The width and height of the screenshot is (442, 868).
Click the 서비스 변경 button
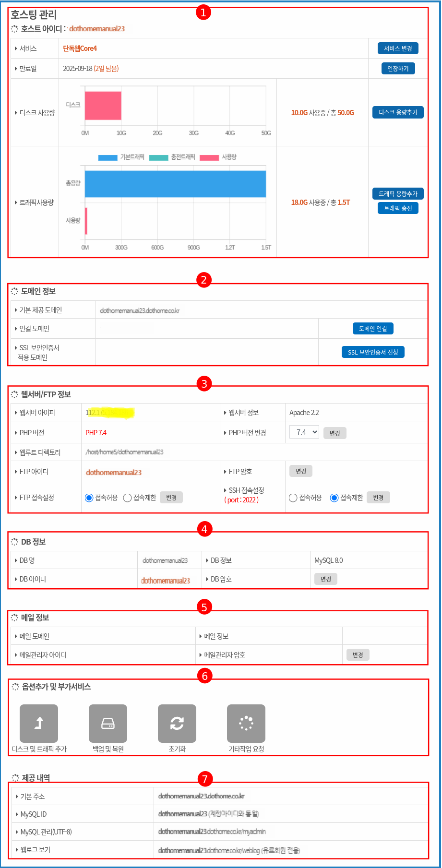point(398,48)
